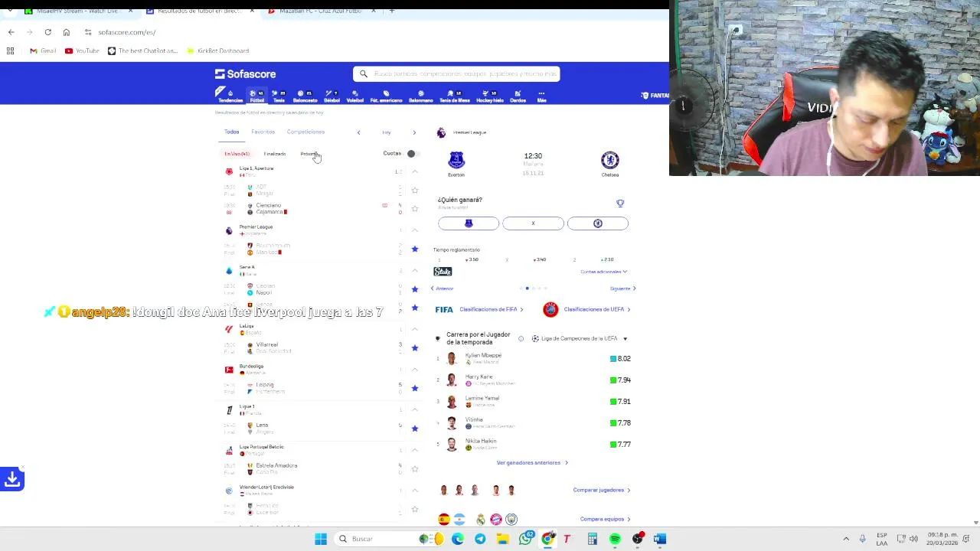Collapse the Premier League section
The width and height of the screenshot is (980, 551).
(415, 230)
